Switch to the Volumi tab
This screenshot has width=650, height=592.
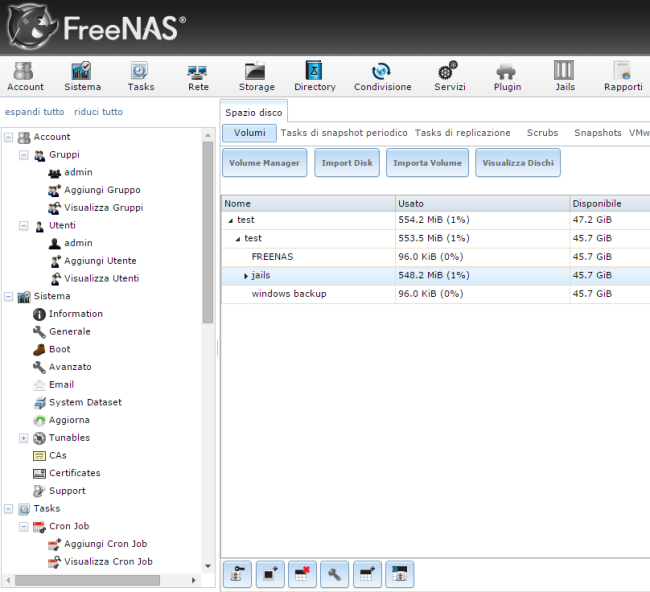coord(250,133)
